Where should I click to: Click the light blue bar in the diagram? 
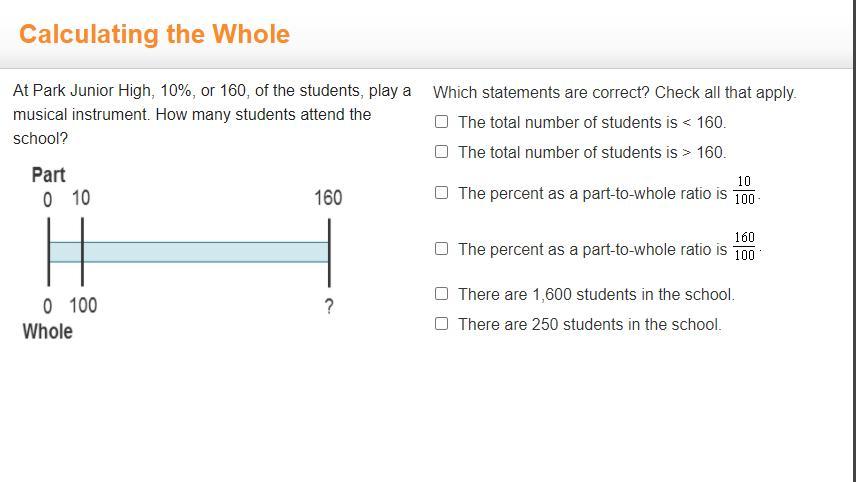pos(189,252)
